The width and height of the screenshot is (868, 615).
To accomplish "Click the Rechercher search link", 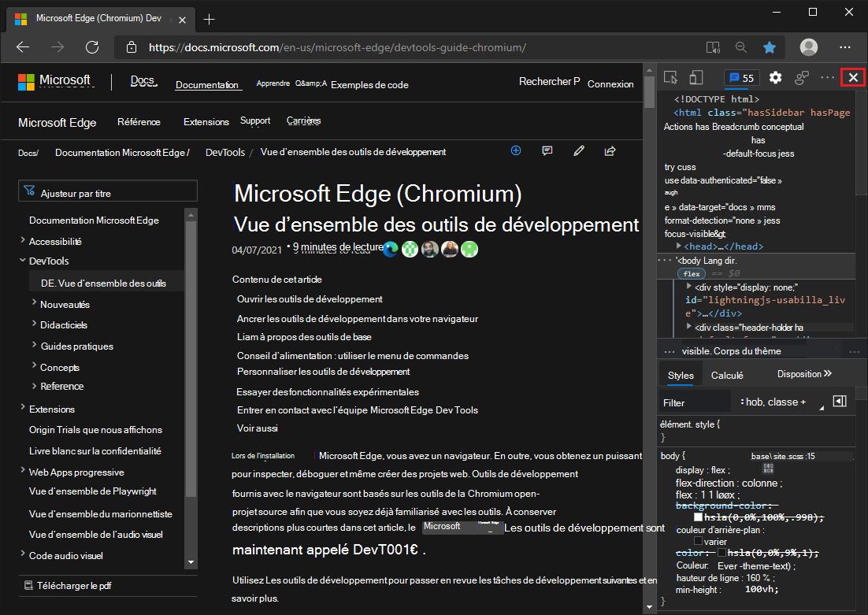I will tap(549, 81).
